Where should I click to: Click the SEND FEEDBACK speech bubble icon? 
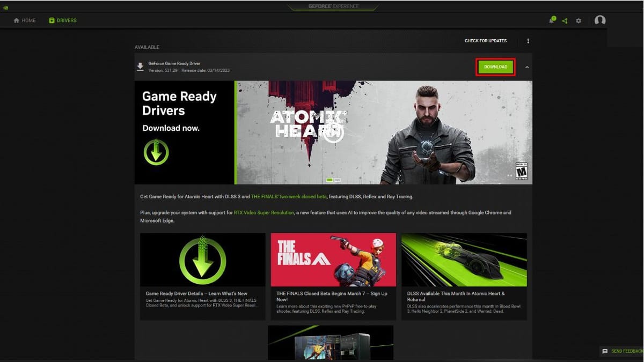[605, 351]
